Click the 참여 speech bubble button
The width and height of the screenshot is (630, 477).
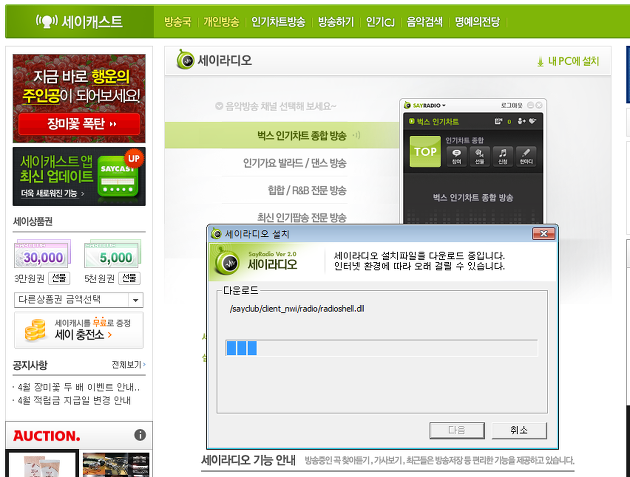(x=456, y=156)
